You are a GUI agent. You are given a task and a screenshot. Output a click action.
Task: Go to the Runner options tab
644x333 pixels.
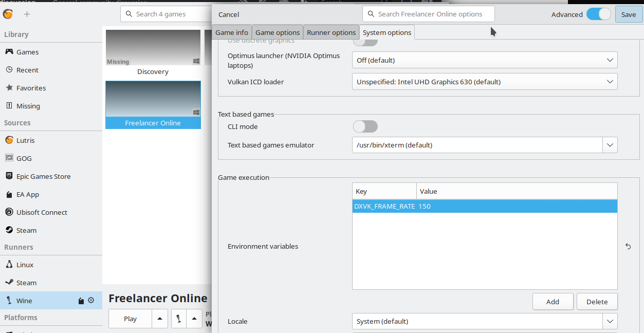332,32
